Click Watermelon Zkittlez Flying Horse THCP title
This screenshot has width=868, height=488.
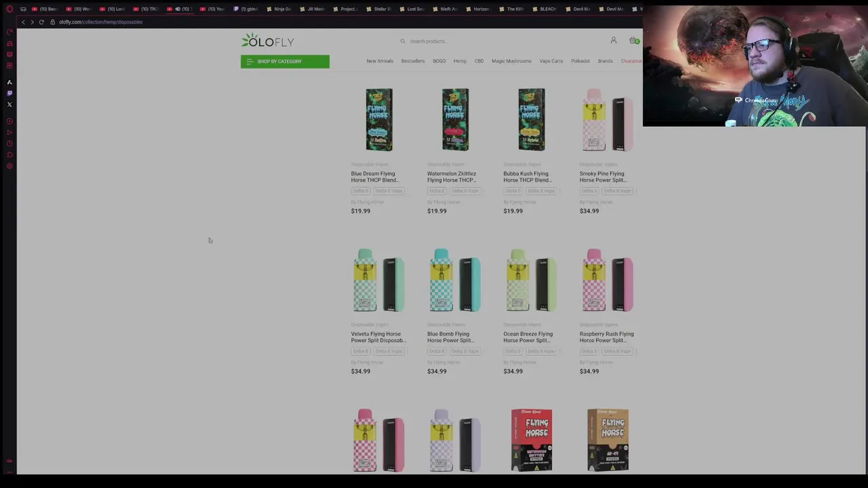coord(452,177)
